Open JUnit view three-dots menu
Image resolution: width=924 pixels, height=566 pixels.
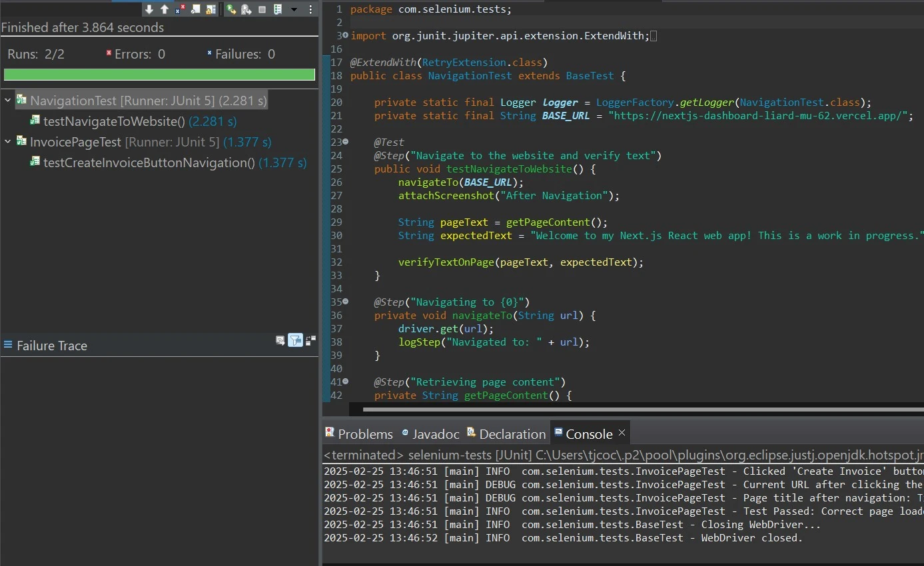310,9
